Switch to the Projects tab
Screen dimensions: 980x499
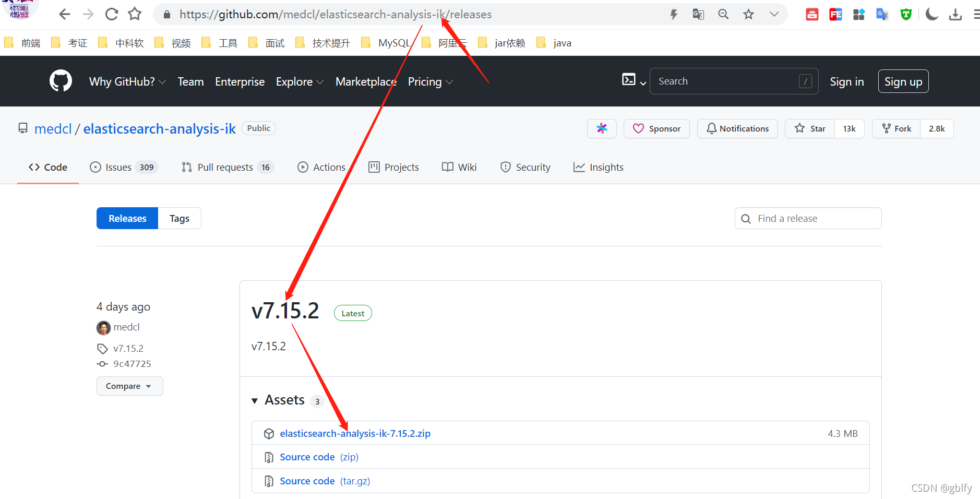393,167
